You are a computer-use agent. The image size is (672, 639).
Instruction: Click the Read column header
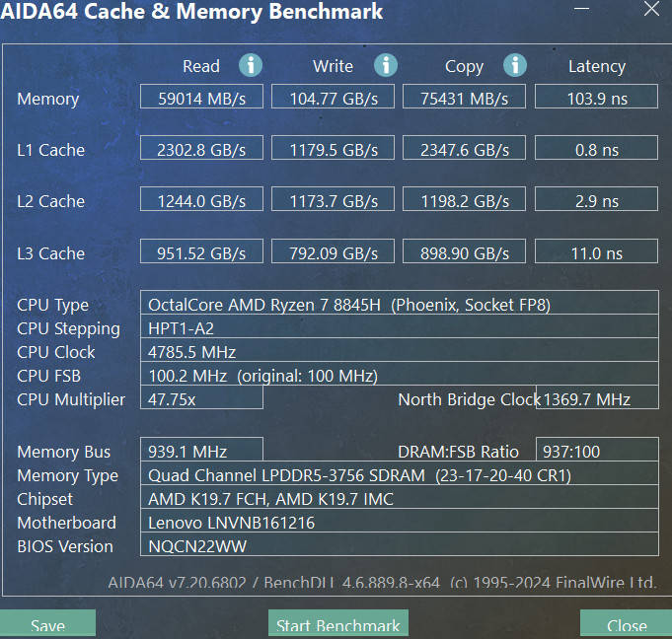[201, 66]
